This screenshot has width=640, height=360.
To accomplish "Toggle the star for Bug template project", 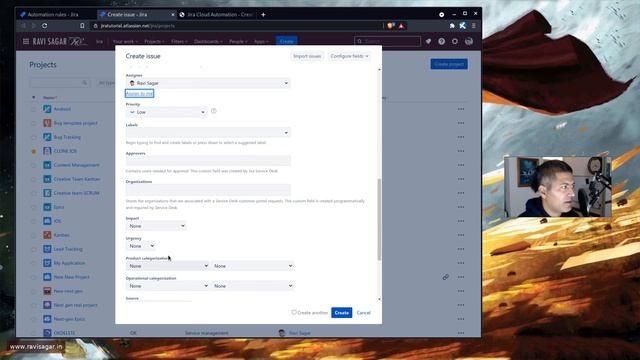I will (x=34, y=123).
